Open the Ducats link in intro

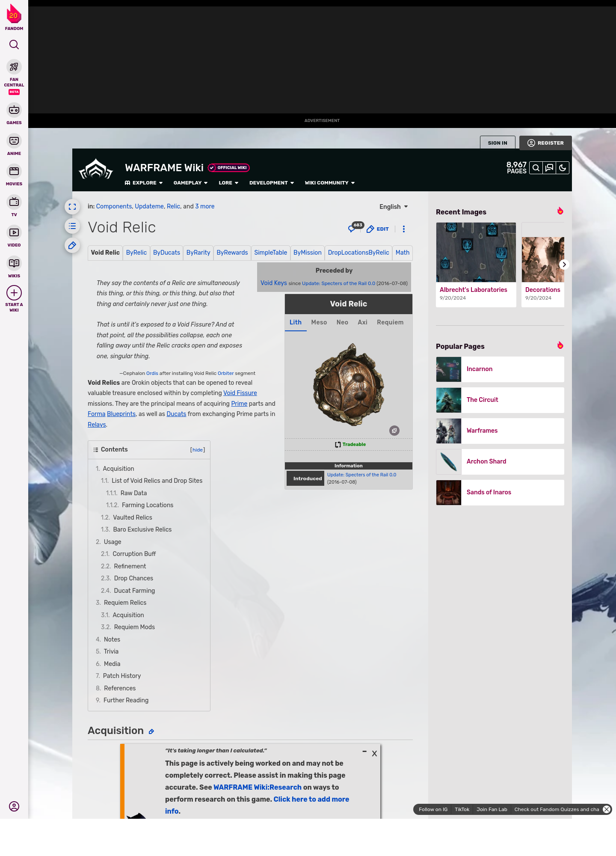176,414
